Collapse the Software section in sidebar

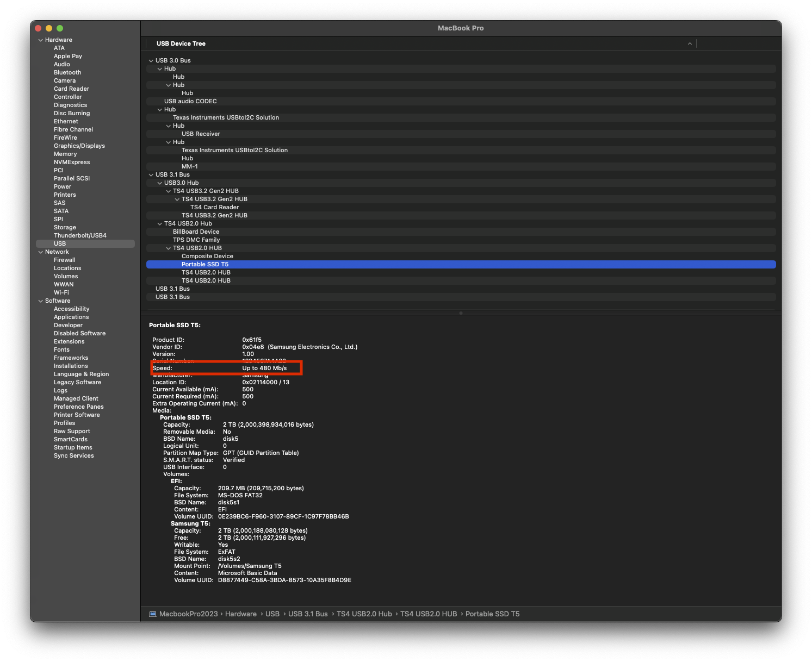coord(40,301)
